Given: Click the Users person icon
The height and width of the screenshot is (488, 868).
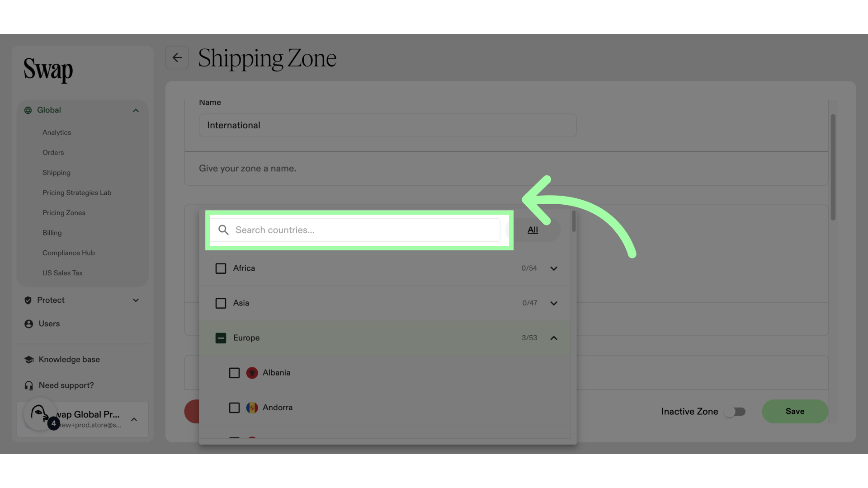Looking at the screenshot, I should (x=28, y=324).
